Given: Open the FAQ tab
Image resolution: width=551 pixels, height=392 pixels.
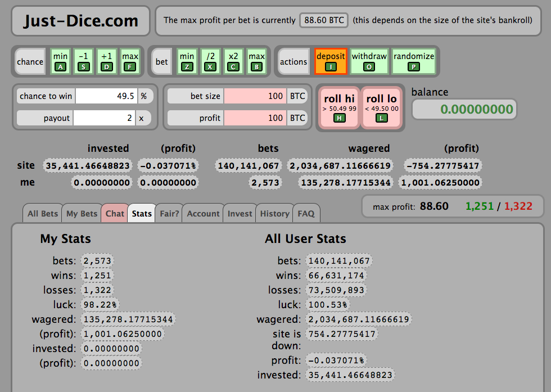Looking at the screenshot, I should tap(306, 213).
